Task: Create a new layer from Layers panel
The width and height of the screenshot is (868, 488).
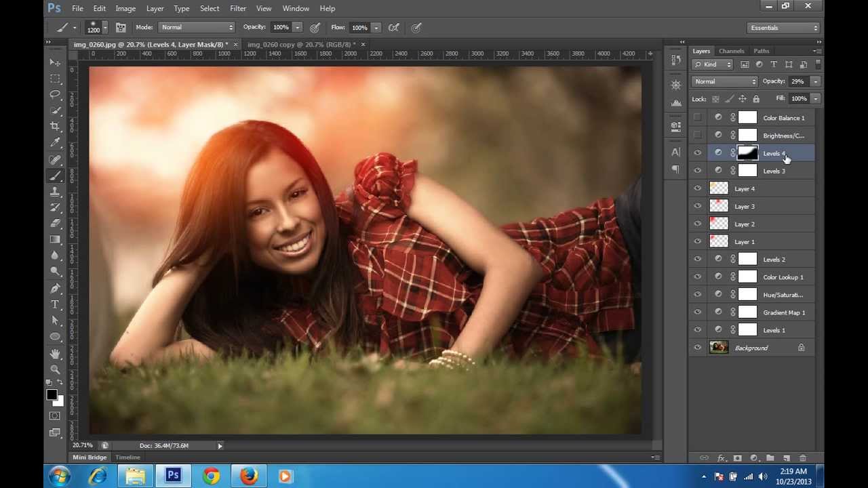Action: 787,459
